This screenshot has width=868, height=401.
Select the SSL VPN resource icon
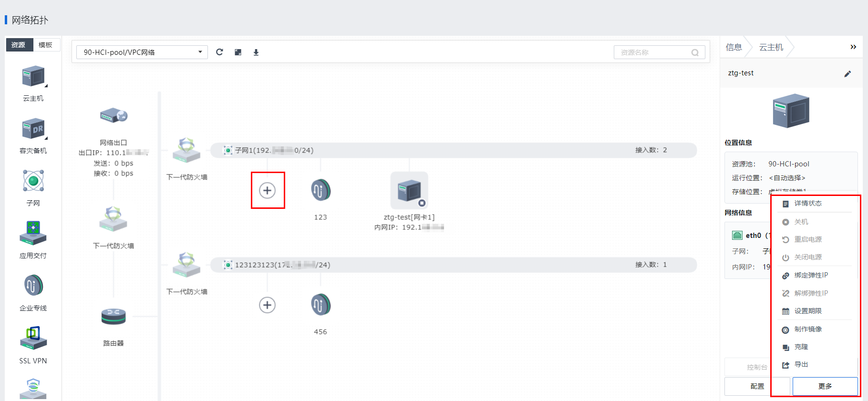(33, 338)
